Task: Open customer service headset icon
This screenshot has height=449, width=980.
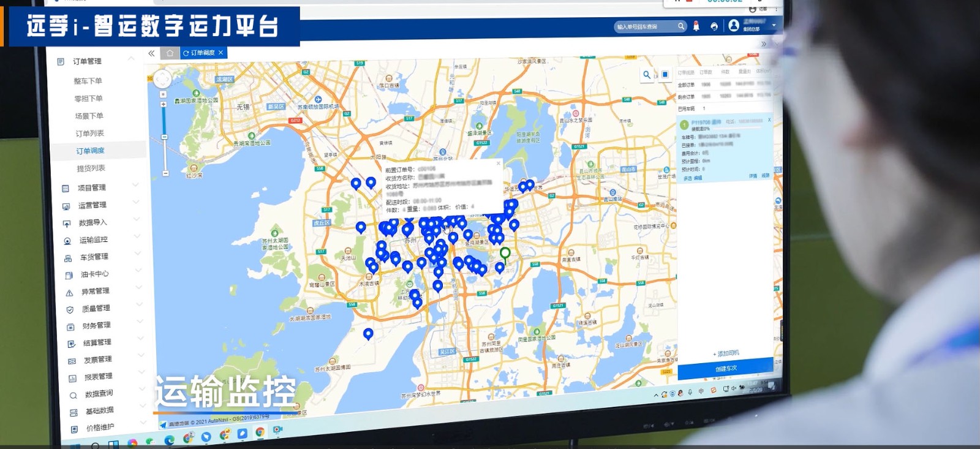Action: coord(714,26)
